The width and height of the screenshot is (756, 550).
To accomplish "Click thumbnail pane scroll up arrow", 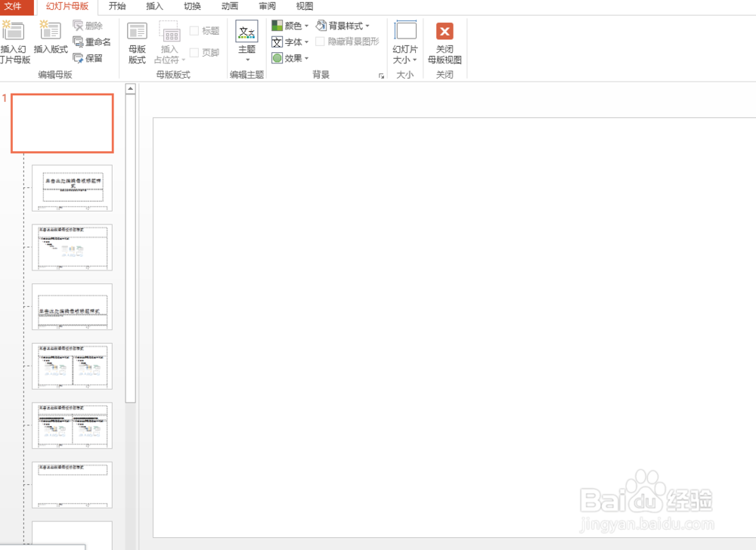I will [x=130, y=88].
